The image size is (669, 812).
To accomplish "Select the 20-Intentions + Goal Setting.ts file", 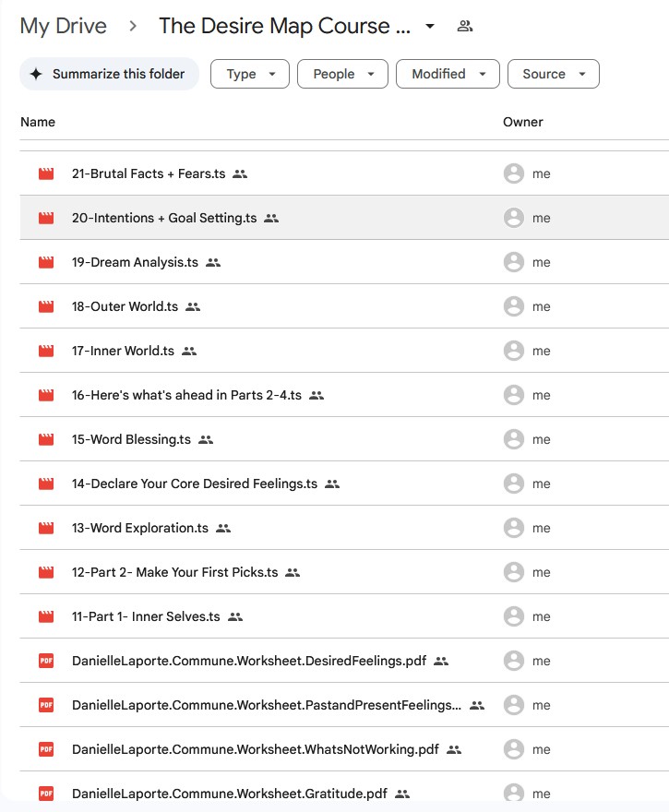I will [164, 218].
